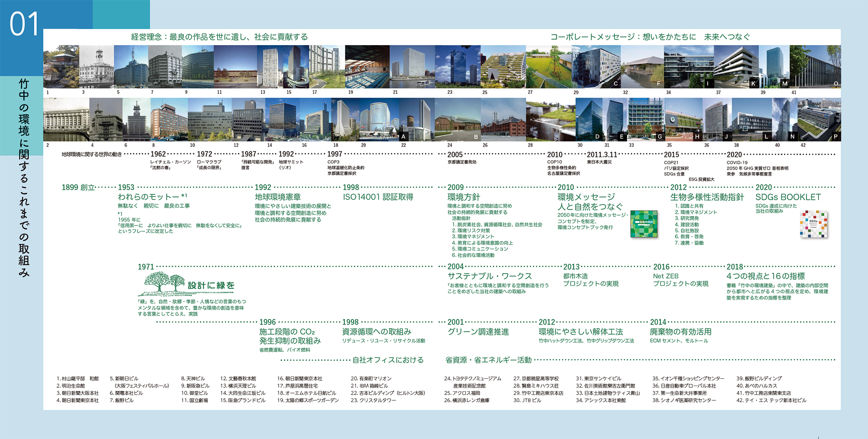The height and width of the screenshot is (439, 868).
Task: Select building photo labeled M
Action: (x=775, y=67)
